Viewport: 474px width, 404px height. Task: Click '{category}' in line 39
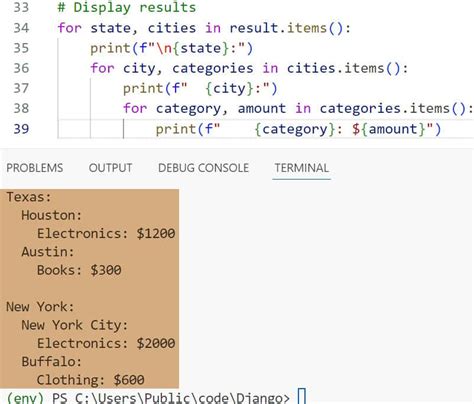pyautogui.click(x=295, y=129)
